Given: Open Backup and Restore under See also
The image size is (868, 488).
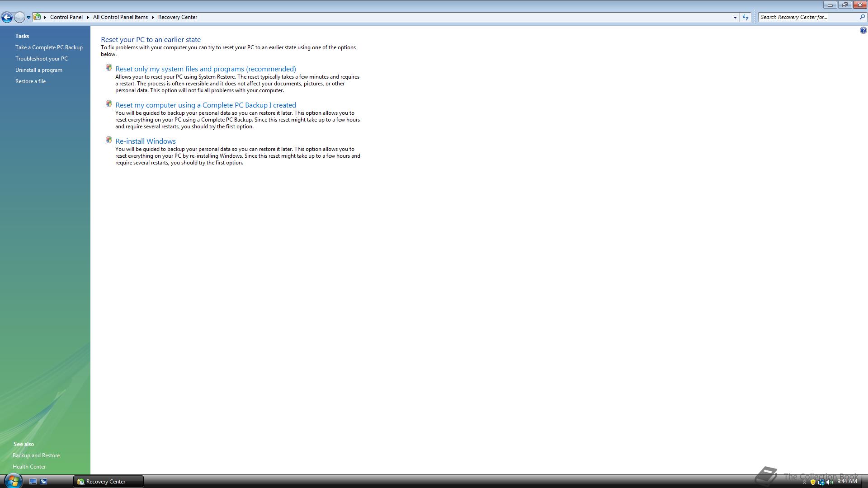Looking at the screenshot, I should tap(36, 455).
